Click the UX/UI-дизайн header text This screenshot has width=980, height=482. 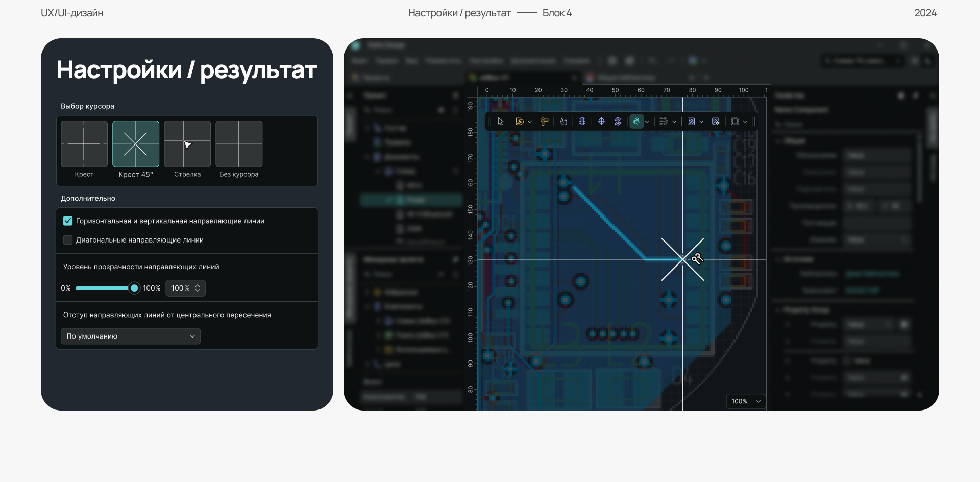point(72,13)
